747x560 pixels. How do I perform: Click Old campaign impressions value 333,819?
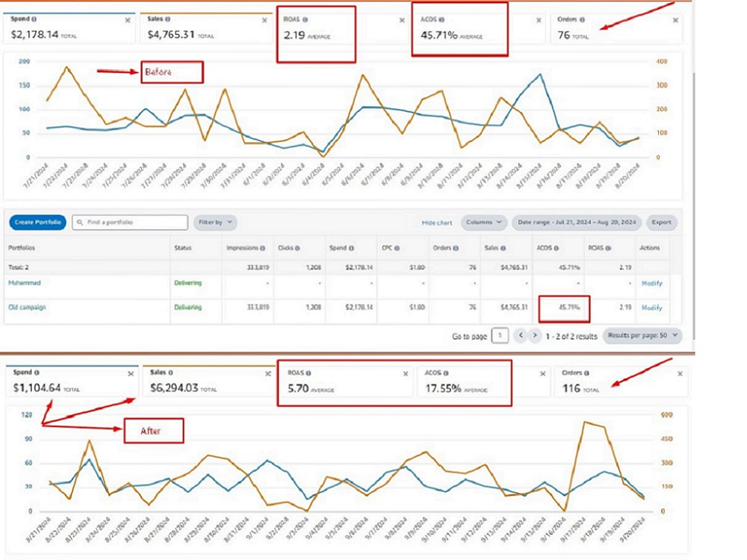click(258, 307)
